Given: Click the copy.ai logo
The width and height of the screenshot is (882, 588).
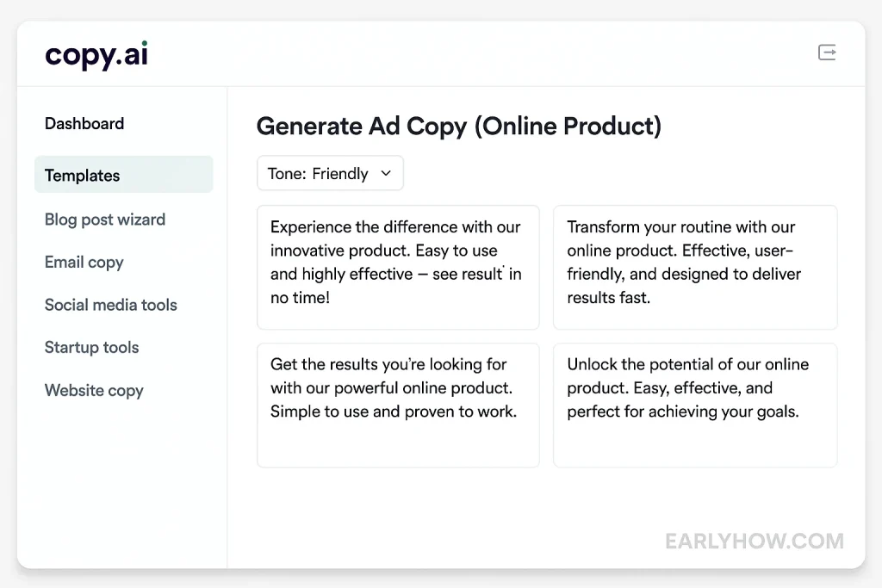Looking at the screenshot, I should click(x=96, y=55).
